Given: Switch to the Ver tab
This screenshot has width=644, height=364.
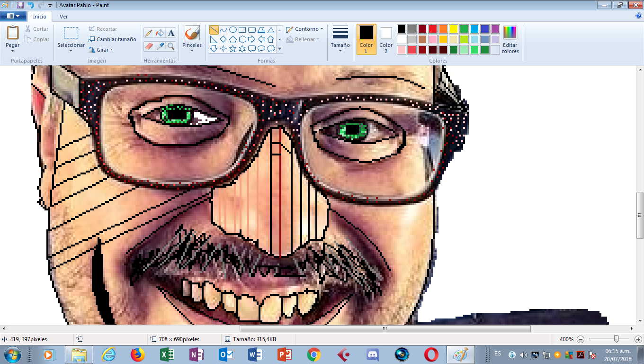Looking at the screenshot, I should point(63,17).
